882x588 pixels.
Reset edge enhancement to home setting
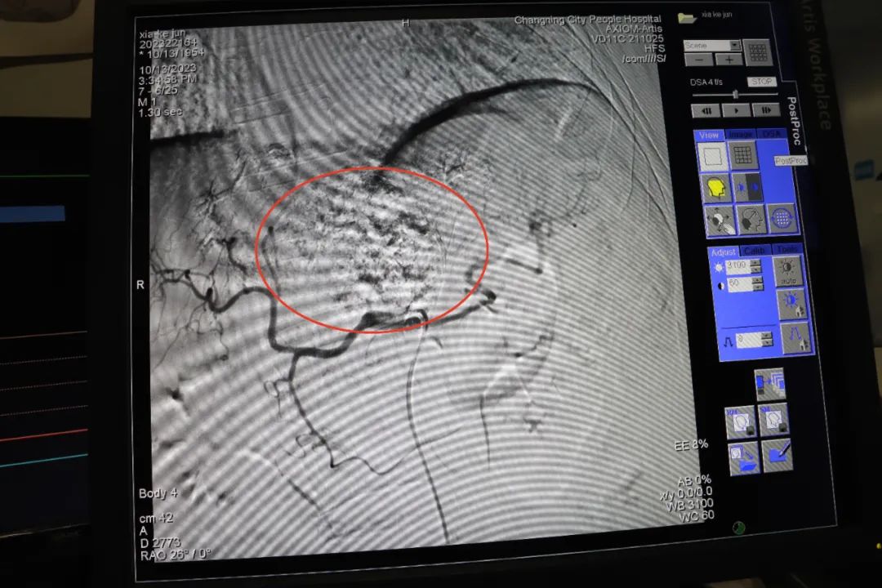click(x=795, y=337)
